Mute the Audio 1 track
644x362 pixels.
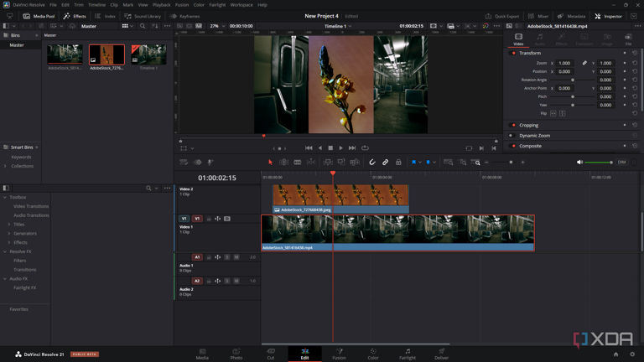click(x=236, y=257)
